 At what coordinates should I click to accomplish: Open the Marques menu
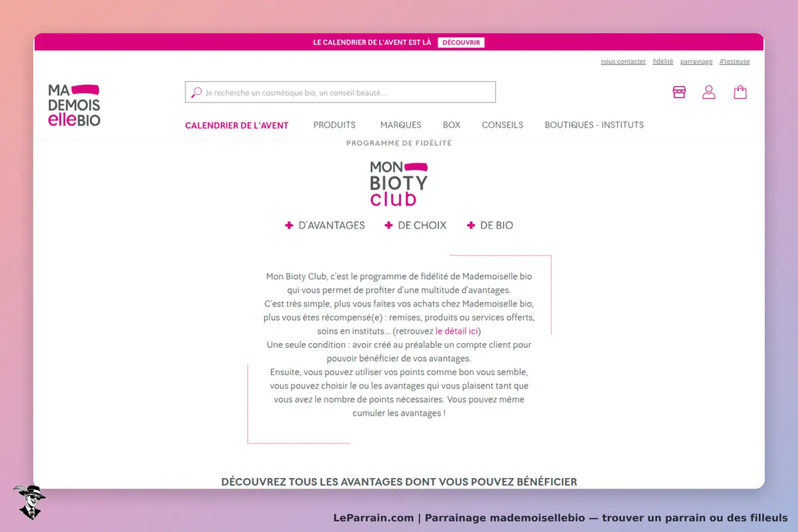(x=401, y=125)
